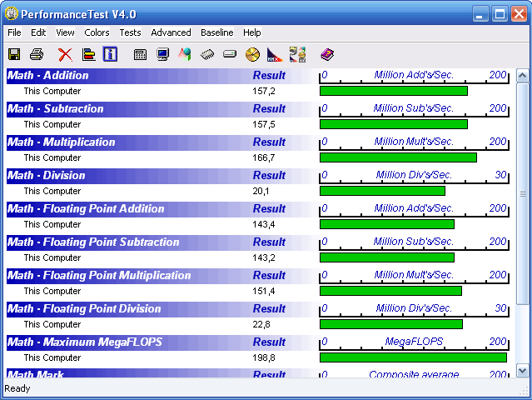Click the memory chip test icon

207,54
